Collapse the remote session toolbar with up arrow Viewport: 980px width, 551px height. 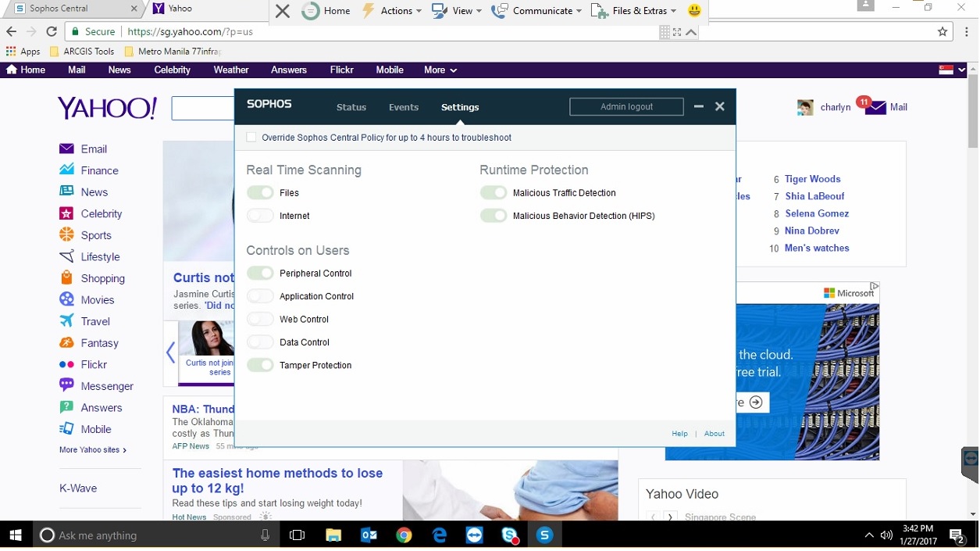point(691,32)
